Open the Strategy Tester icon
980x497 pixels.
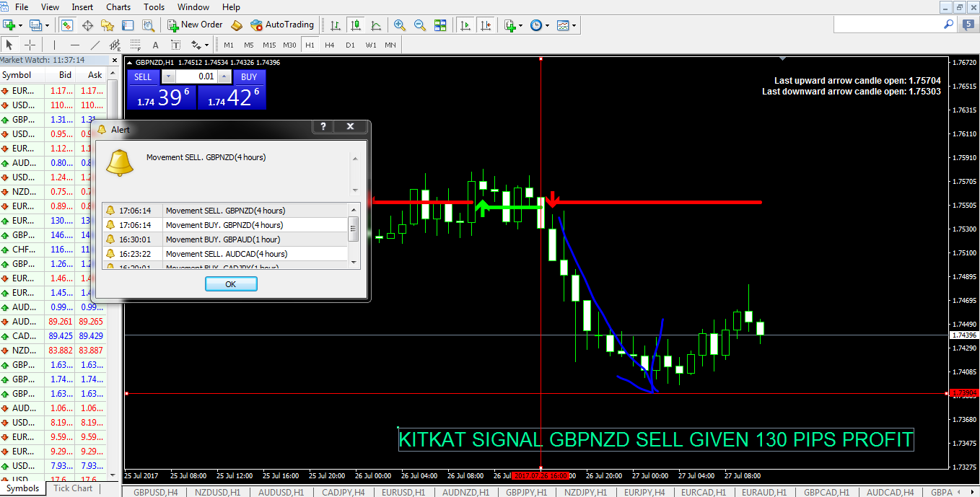(149, 25)
